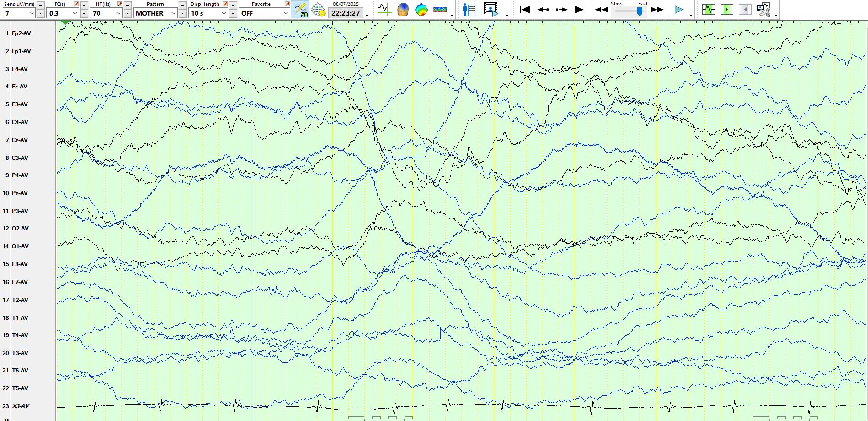
Task: Open the 3D head voltage map
Action: pyautogui.click(x=403, y=9)
